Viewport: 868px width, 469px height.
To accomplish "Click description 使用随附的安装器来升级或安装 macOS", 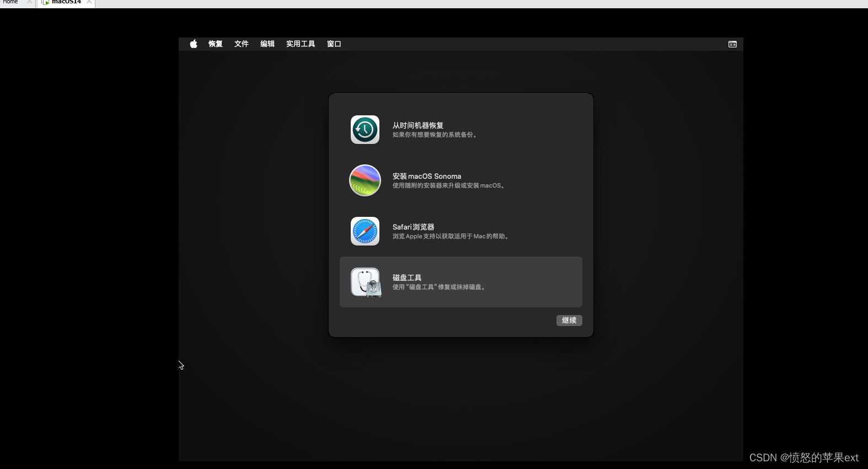I will tap(449, 186).
